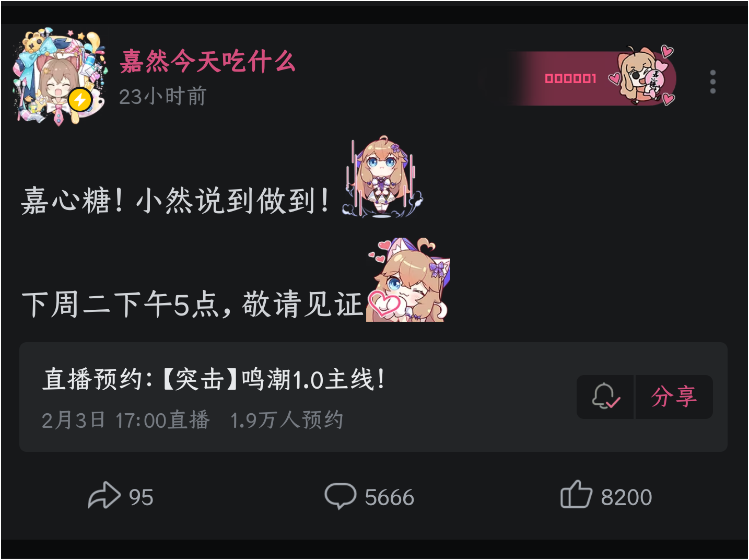Click 2月3日 17:00直播 schedule info
The width and height of the screenshot is (749, 560).
[126, 420]
